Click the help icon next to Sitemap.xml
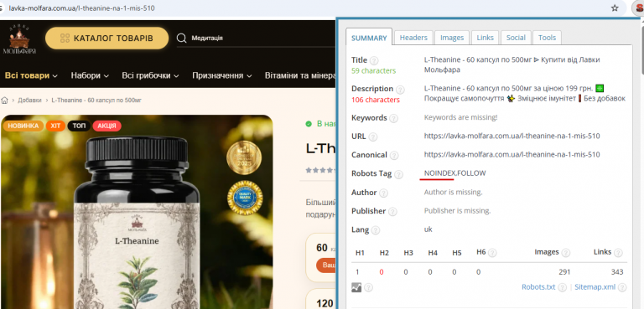Screen dimensions: 644x309 pos(622,288)
